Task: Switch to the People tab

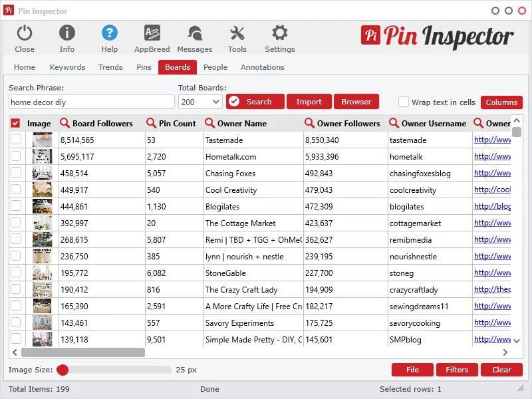Action: pos(215,66)
